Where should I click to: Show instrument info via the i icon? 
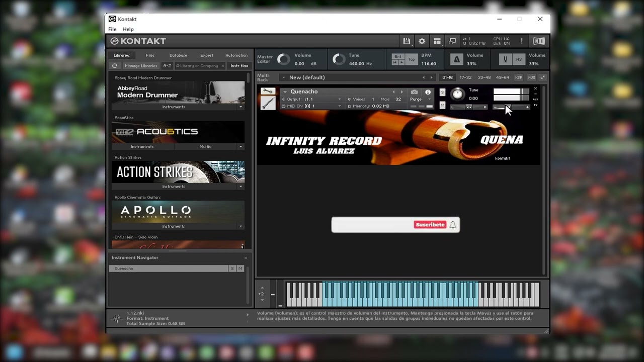click(x=428, y=92)
